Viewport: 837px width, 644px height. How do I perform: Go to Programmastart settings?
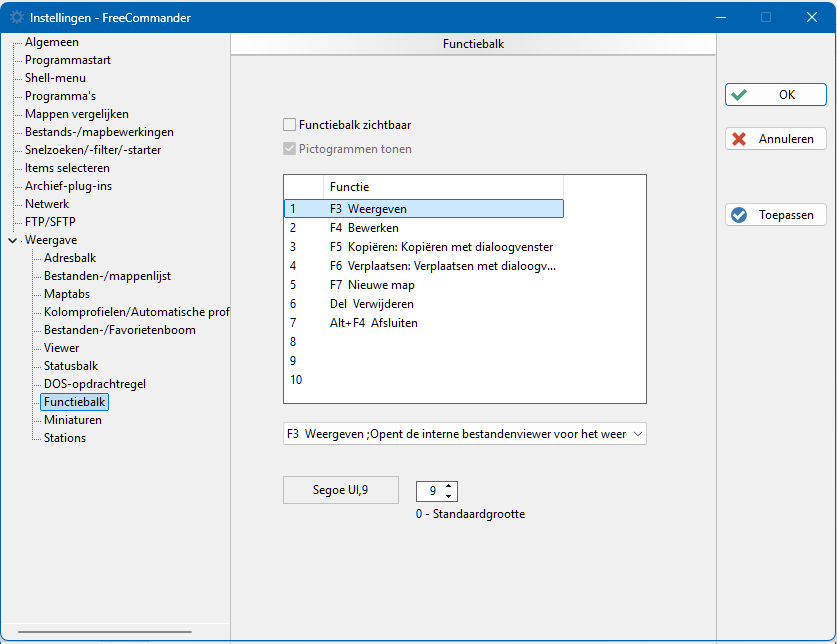click(68, 60)
